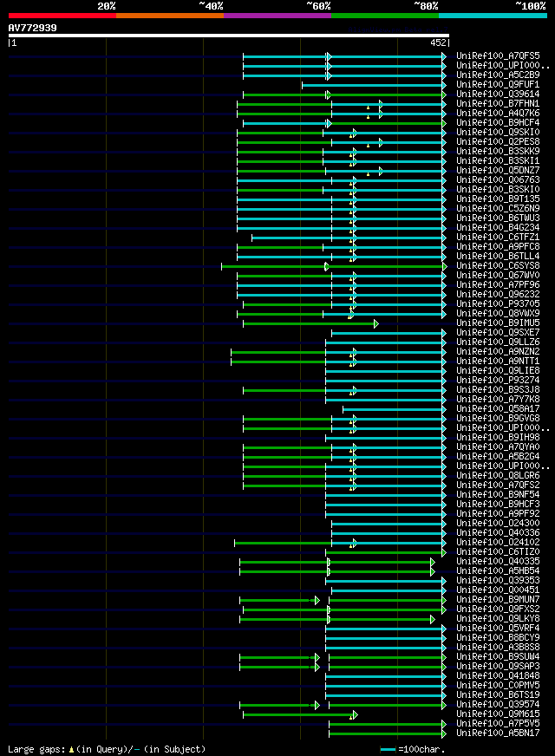The image size is (555, 756).
Task: Click the 'Large gaps' legend text
Action: point(37,750)
